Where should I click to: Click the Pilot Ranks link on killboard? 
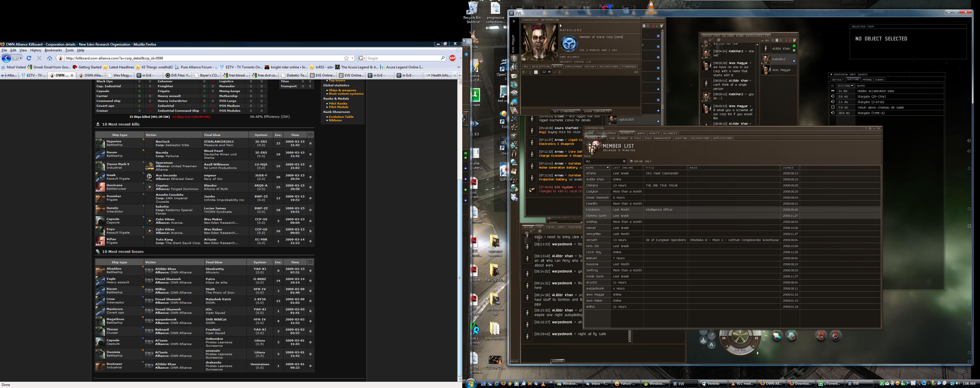point(338,103)
